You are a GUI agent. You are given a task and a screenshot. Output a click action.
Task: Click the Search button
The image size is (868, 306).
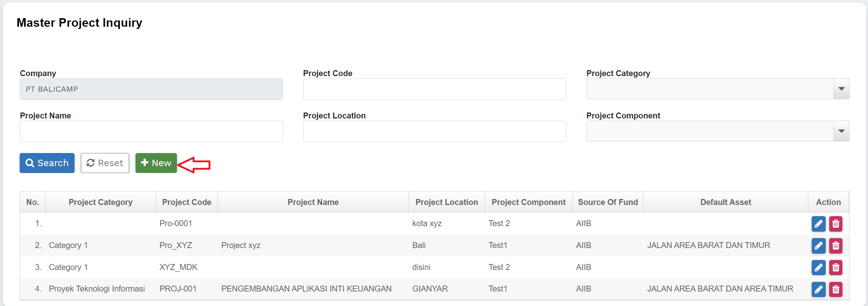click(x=47, y=163)
